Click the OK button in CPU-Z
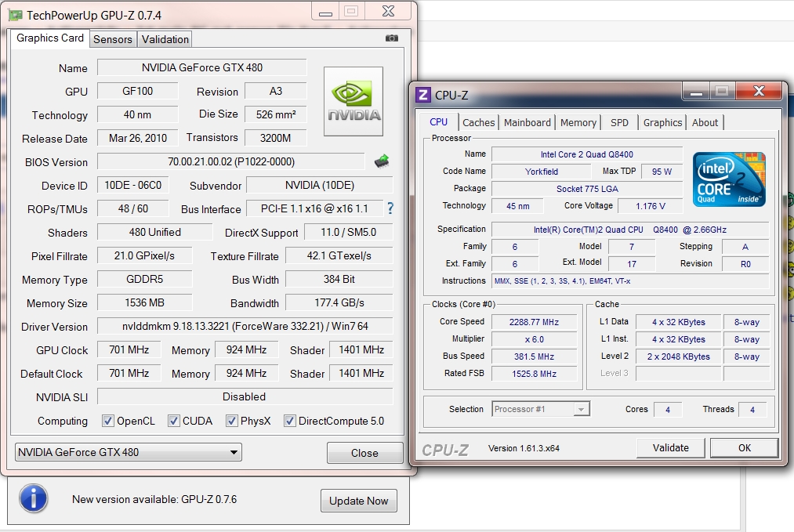794x532 pixels. pyautogui.click(x=745, y=447)
